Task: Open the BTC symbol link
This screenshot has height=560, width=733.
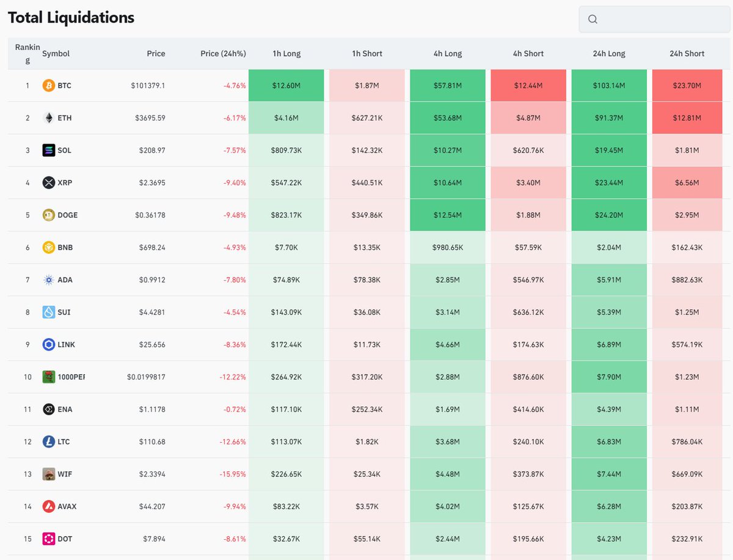Action: [64, 85]
